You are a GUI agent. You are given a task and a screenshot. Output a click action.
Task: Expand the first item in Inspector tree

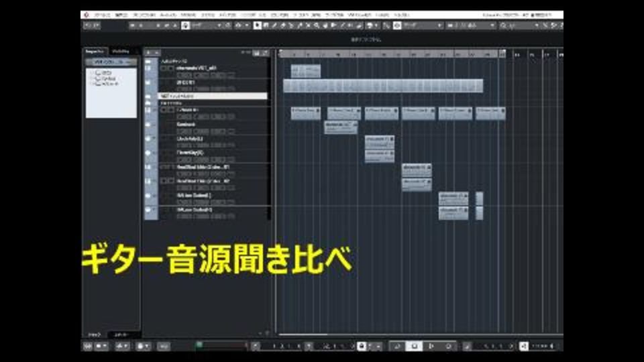point(93,72)
